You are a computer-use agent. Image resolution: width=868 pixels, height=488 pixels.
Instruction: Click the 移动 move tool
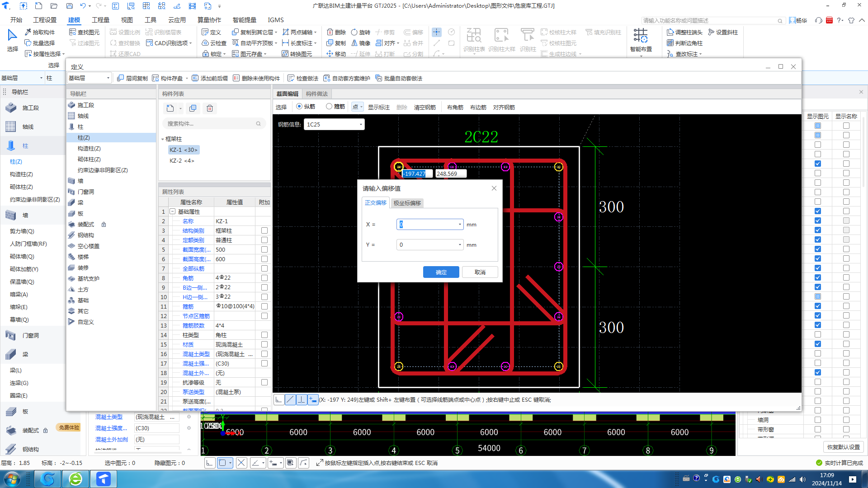coord(336,54)
